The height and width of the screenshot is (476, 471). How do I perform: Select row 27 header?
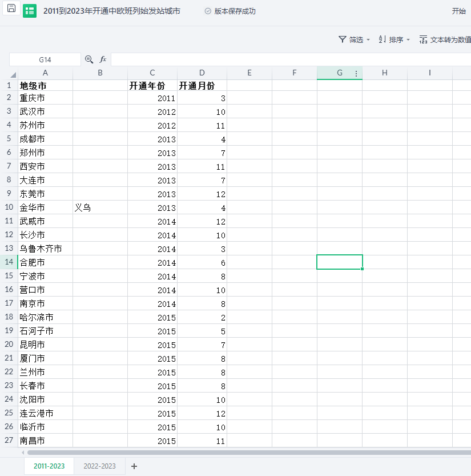(x=9, y=440)
